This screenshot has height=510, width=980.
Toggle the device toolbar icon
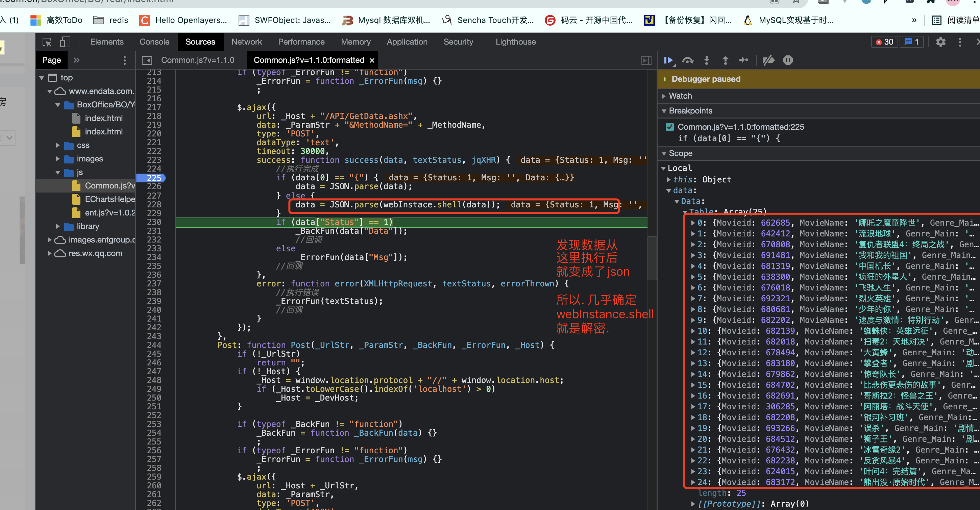tap(65, 42)
